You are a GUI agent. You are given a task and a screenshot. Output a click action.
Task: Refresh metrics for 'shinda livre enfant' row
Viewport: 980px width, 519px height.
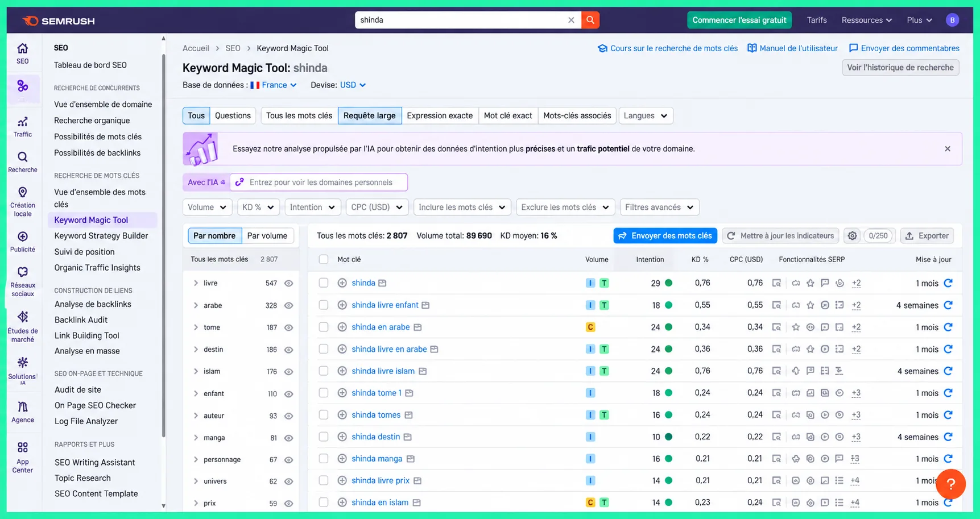click(948, 305)
